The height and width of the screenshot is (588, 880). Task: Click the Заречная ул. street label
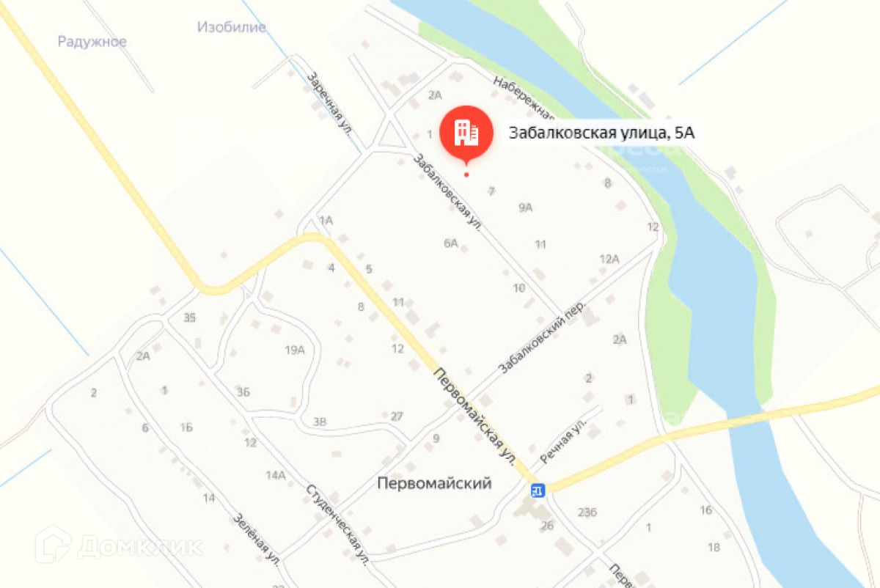pos(330,102)
